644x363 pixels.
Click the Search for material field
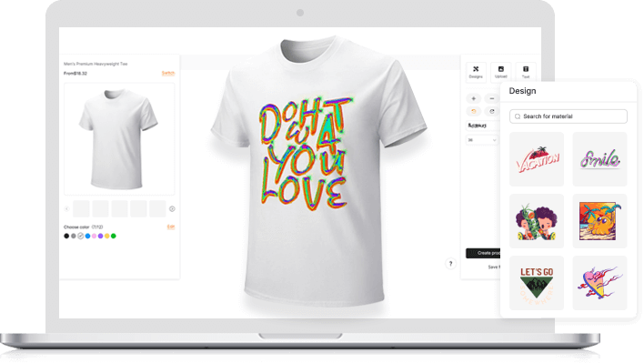[569, 116]
